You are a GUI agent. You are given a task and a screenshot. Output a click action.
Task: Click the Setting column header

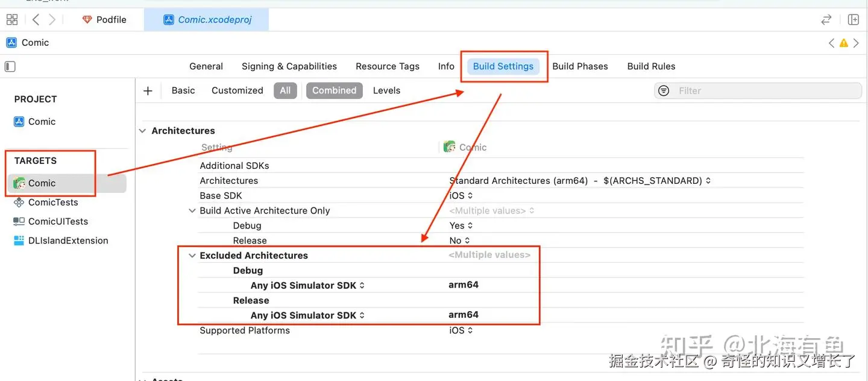coord(216,147)
